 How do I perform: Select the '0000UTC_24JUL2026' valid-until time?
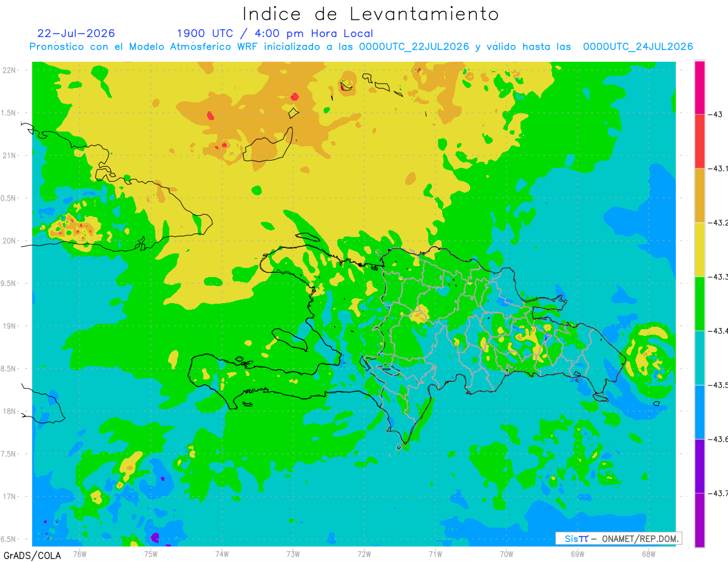[638, 47]
